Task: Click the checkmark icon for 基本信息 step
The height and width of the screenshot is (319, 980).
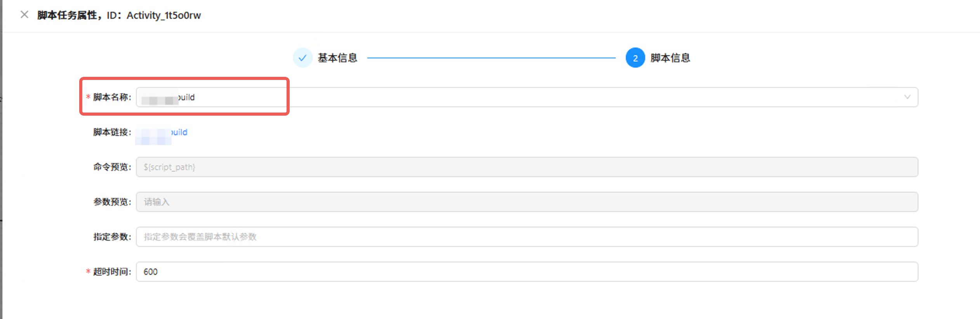Action: pos(302,58)
